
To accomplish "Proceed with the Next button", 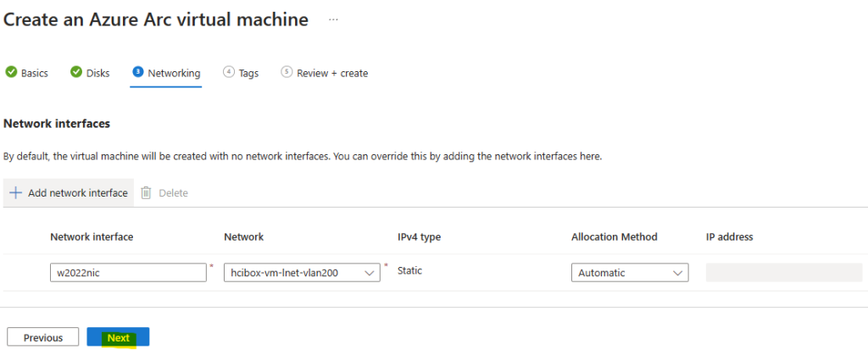I will click(118, 337).
